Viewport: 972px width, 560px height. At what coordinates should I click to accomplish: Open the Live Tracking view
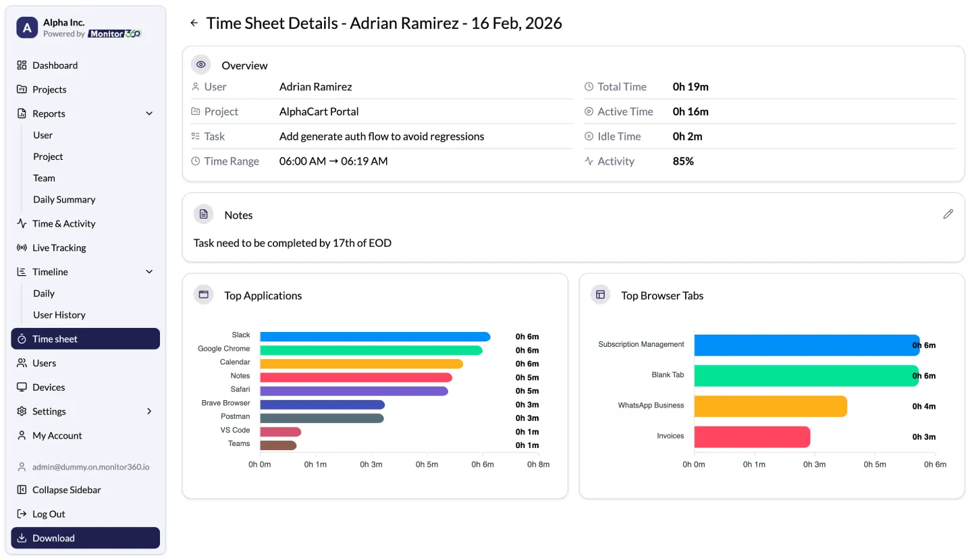click(x=59, y=248)
